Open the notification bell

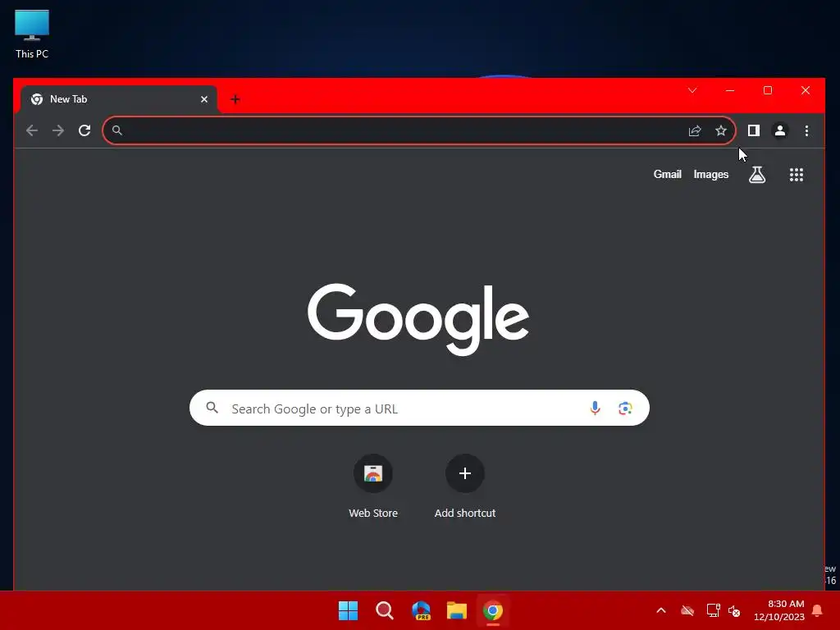tap(818, 610)
